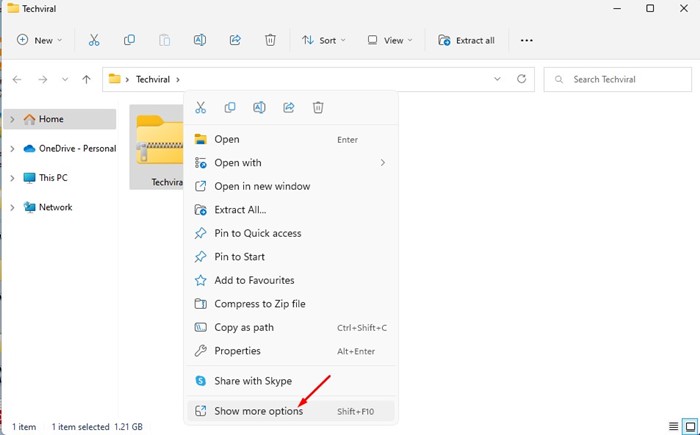Image resolution: width=700 pixels, height=435 pixels.
Task: Select Open in new window
Action: [x=291, y=186]
